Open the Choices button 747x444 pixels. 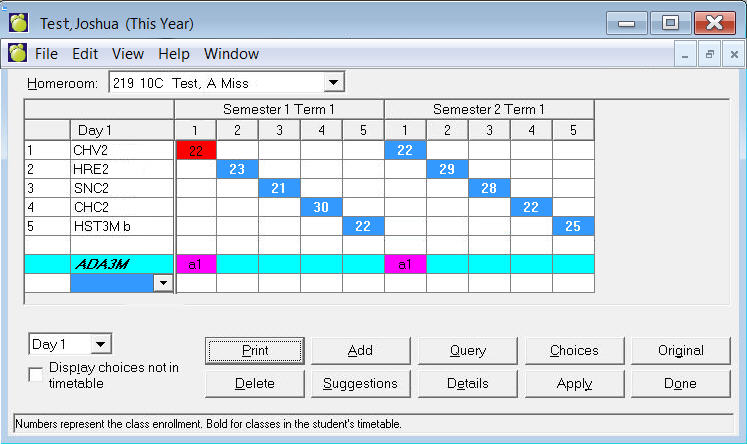tap(574, 350)
